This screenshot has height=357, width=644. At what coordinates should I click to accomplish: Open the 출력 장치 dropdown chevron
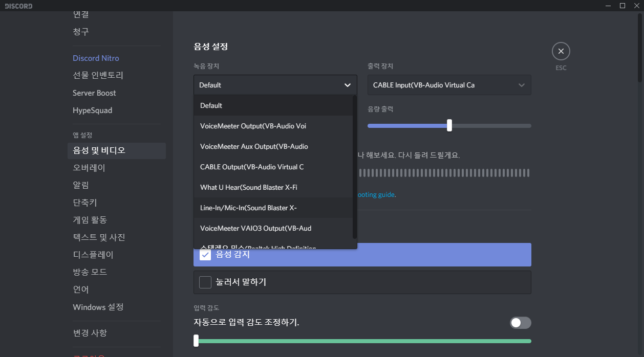(x=522, y=85)
